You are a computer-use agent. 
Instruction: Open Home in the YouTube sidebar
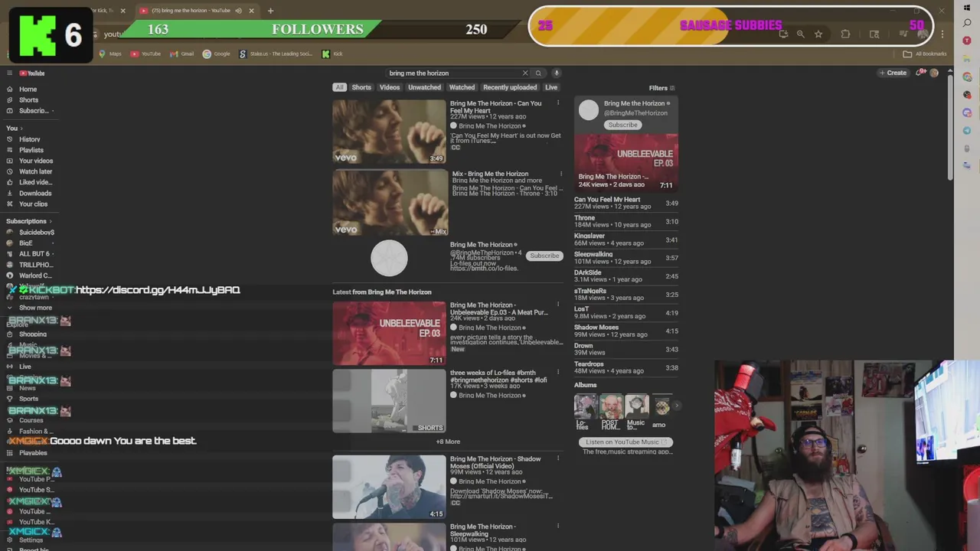[28, 90]
